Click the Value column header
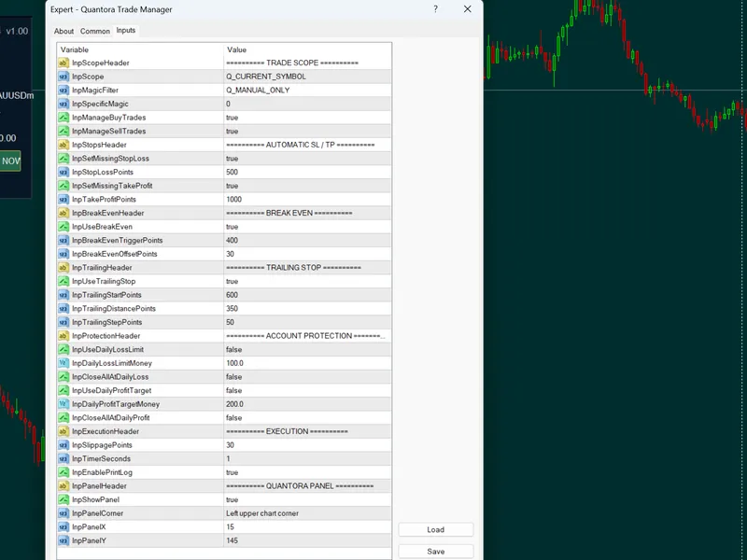This screenshot has width=747, height=560. (308, 49)
